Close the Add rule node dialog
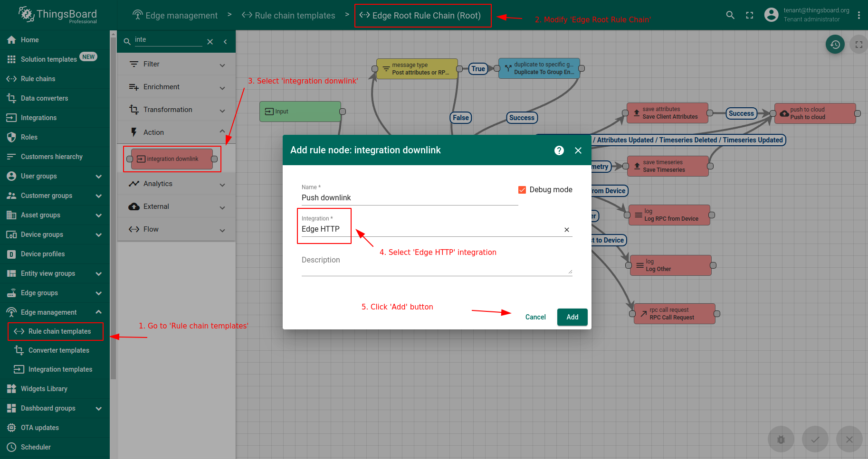Image resolution: width=868 pixels, height=459 pixels. 578,150
